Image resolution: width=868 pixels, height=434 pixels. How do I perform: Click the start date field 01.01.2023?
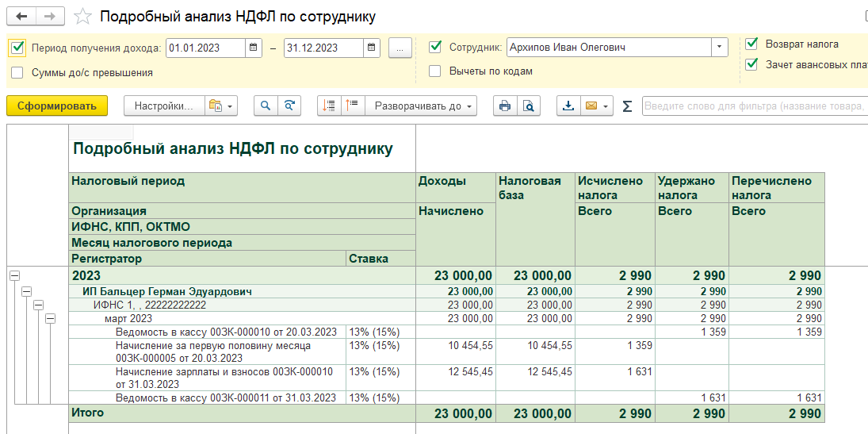pos(206,48)
